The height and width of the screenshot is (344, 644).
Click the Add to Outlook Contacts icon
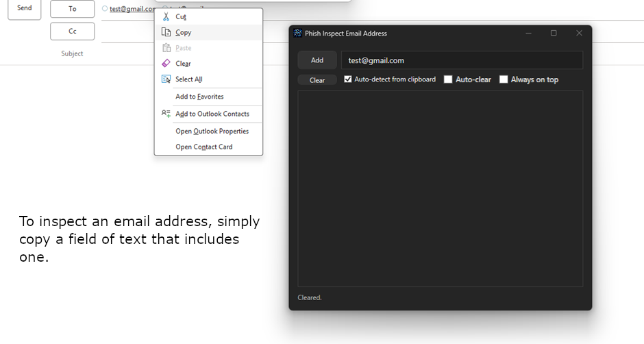point(166,114)
